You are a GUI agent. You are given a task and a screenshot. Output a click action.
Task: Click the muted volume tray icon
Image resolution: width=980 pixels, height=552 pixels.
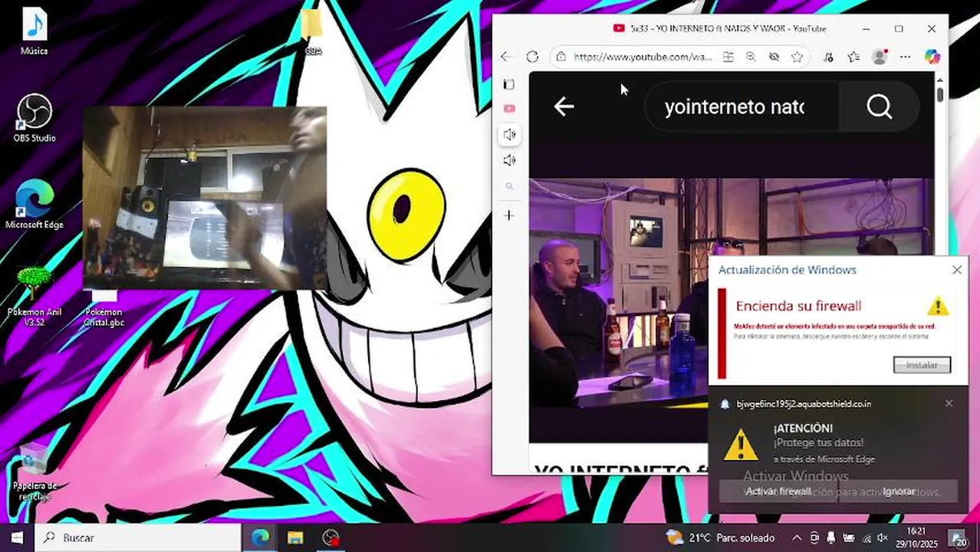coord(882,537)
